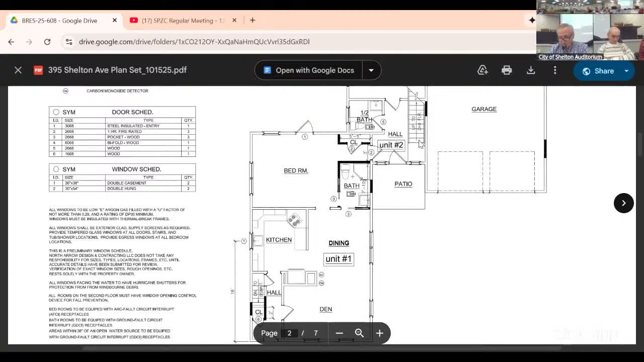Screen dimensions: 644x362
Task: Reload the current browser page
Action: pos(47,42)
